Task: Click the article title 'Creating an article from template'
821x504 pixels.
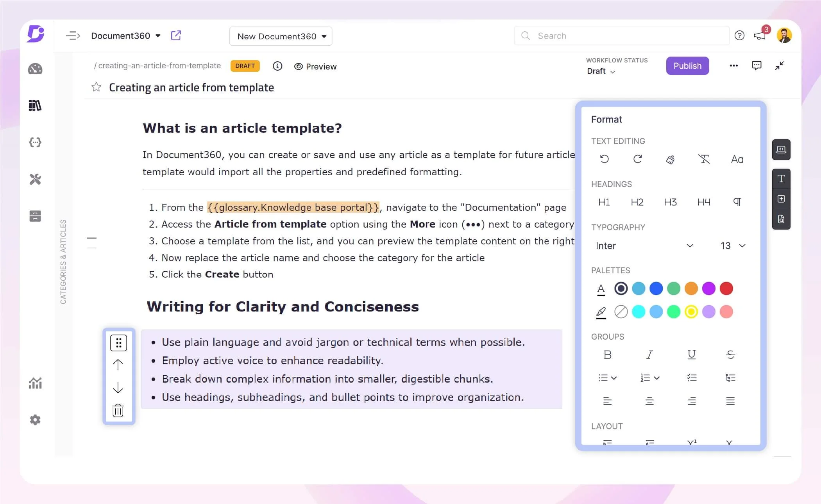Action: [x=191, y=87]
